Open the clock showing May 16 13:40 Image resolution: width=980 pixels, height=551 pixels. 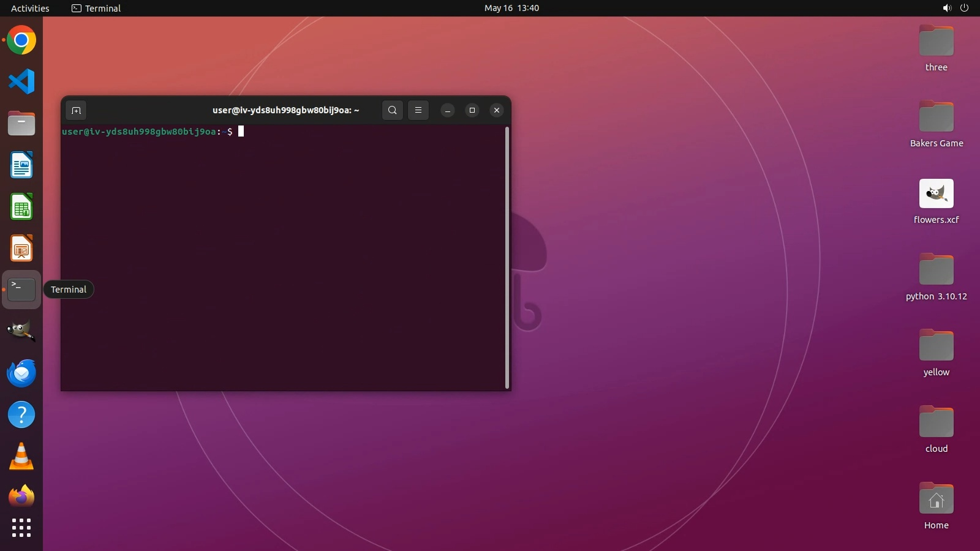[511, 8]
